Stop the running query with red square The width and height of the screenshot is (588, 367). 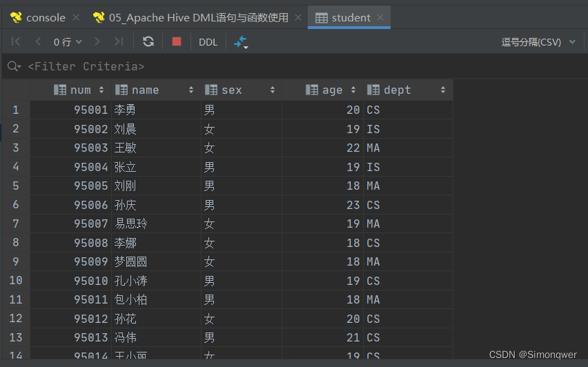pyautogui.click(x=177, y=41)
